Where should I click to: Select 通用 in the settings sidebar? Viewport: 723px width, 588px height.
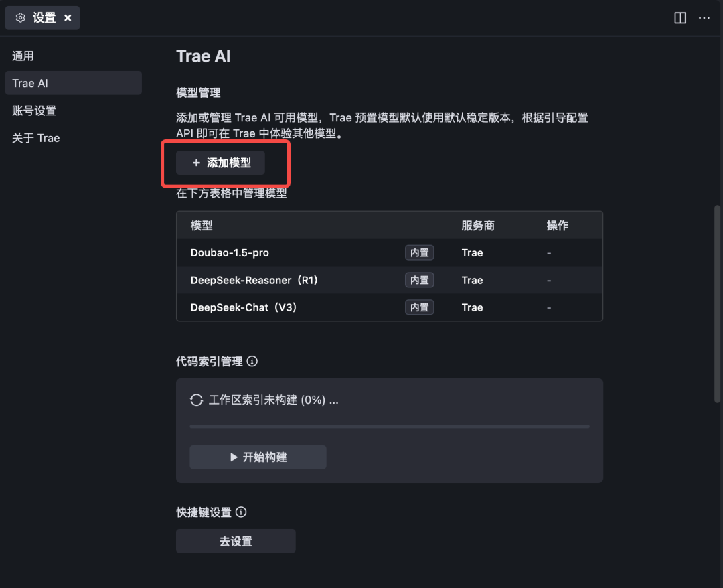pyautogui.click(x=23, y=56)
